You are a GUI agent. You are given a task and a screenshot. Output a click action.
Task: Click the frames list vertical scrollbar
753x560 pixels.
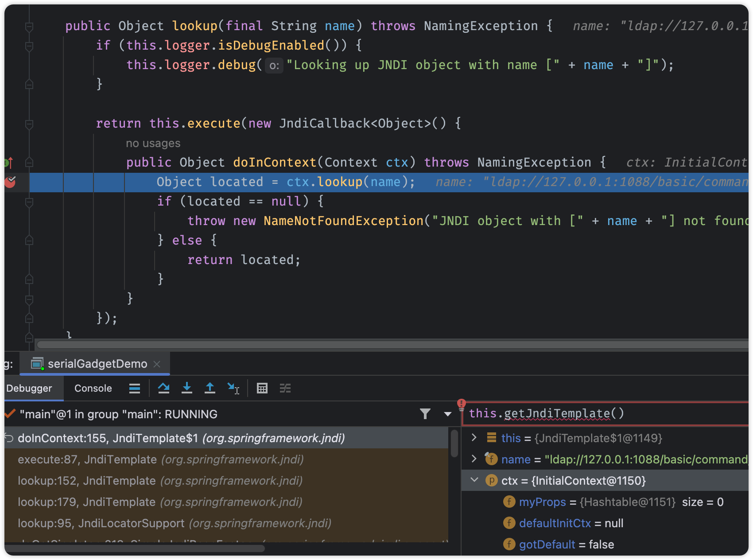click(454, 443)
